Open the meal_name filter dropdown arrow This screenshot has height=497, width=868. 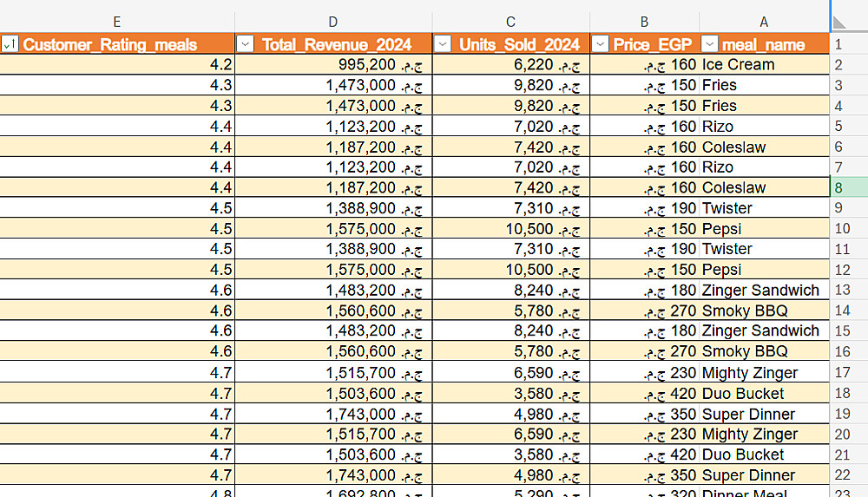tap(709, 43)
